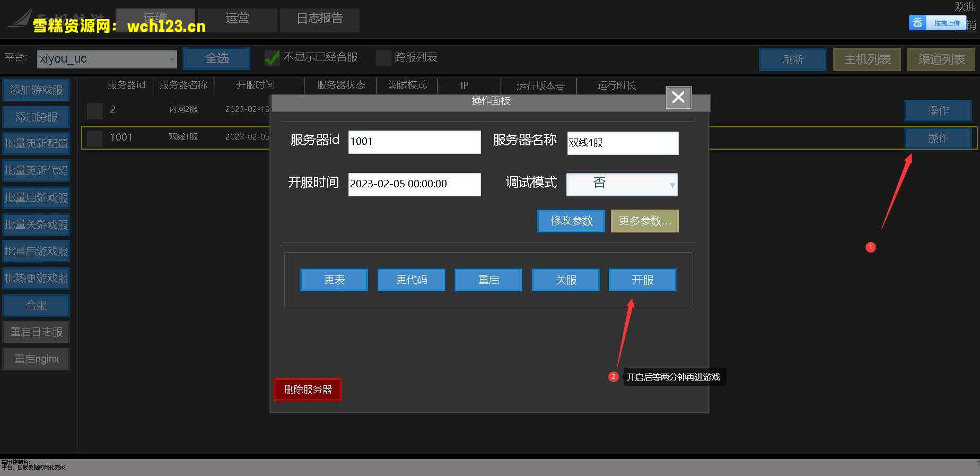Open the 调试模式 dropdown
Image resolution: width=980 pixels, height=476 pixels.
(622, 184)
